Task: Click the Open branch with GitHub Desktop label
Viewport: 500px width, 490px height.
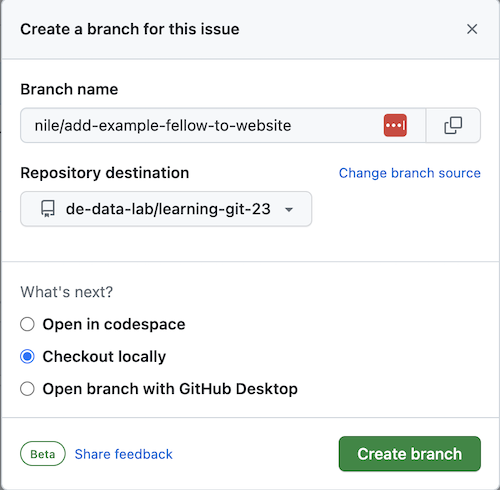Action: click(x=170, y=389)
